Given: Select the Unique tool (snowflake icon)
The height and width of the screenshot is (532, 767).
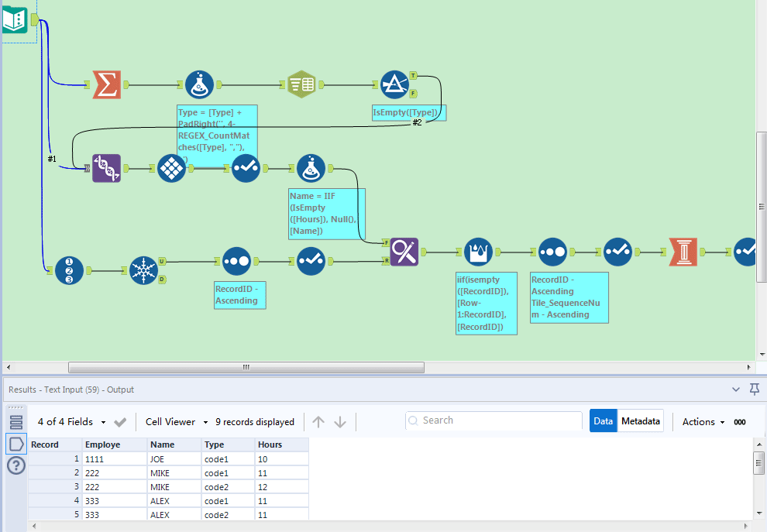Looking at the screenshot, I should (143, 270).
